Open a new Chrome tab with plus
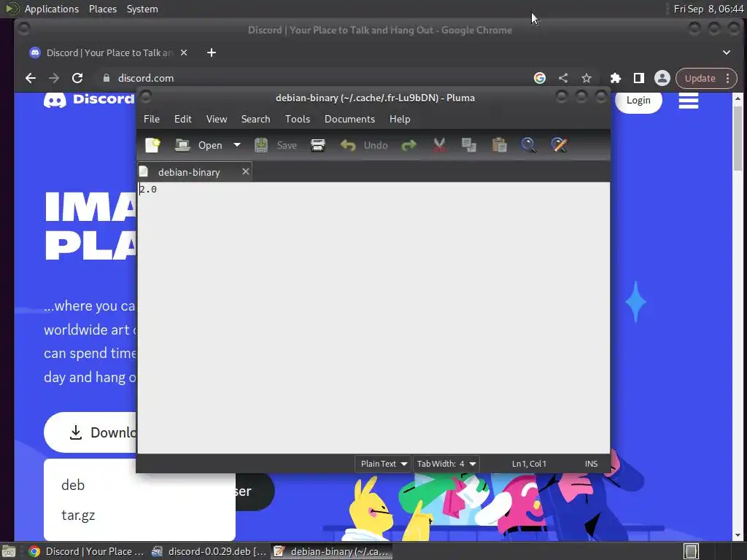This screenshot has height=560, width=747. (212, 52)
